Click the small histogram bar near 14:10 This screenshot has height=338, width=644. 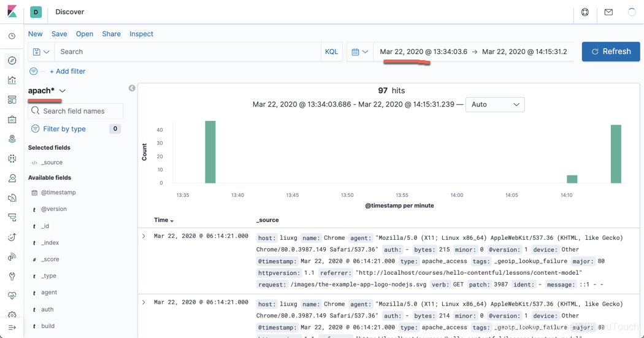click(x=572, y=179)
